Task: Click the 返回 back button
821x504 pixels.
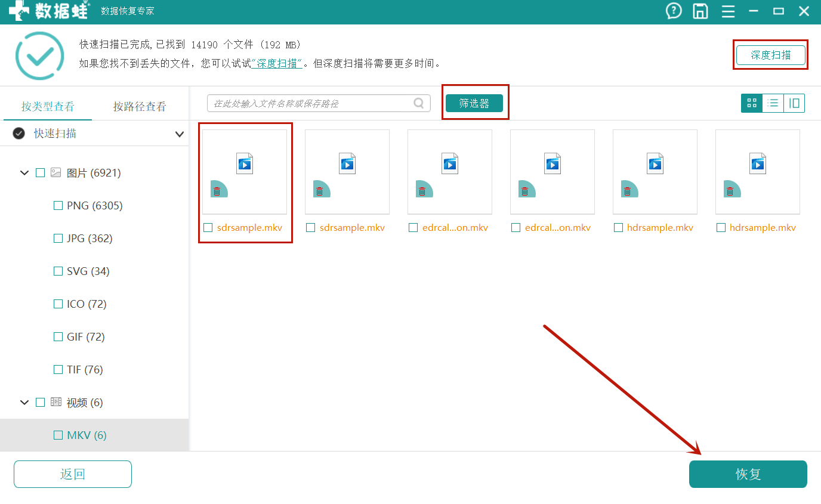Action: 73,474
